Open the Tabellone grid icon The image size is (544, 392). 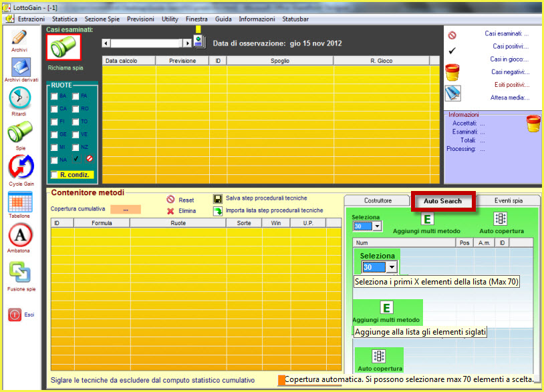coord(20,202)
